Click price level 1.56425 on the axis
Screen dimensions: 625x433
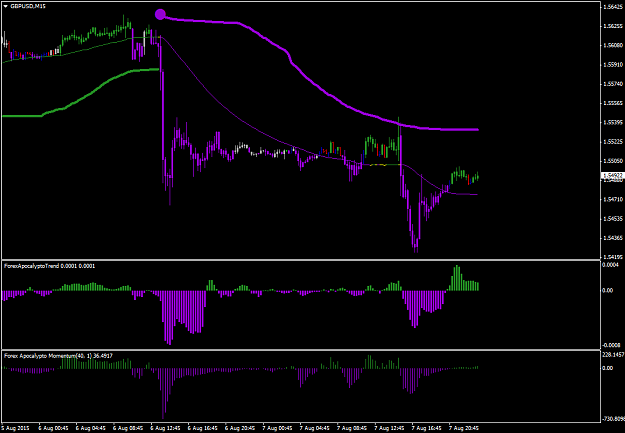point(613,6)
